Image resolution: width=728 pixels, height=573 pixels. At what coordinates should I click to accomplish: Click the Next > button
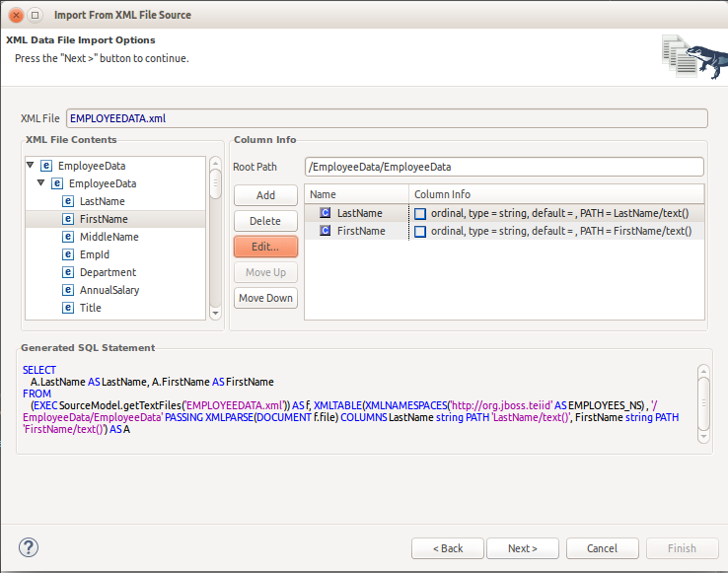point(522,548)
